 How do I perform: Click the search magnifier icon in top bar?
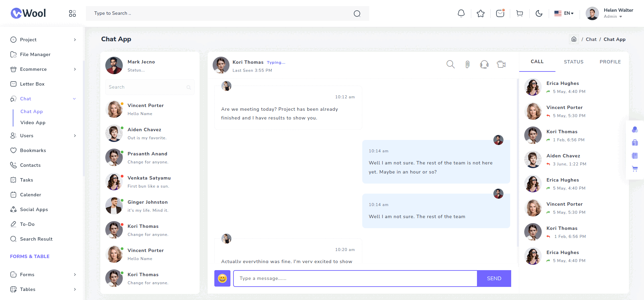[x=357, y=13]
